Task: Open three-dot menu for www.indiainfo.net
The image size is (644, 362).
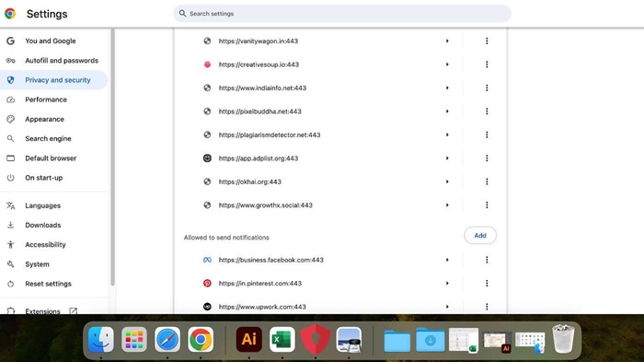Action: coord(487,88)
